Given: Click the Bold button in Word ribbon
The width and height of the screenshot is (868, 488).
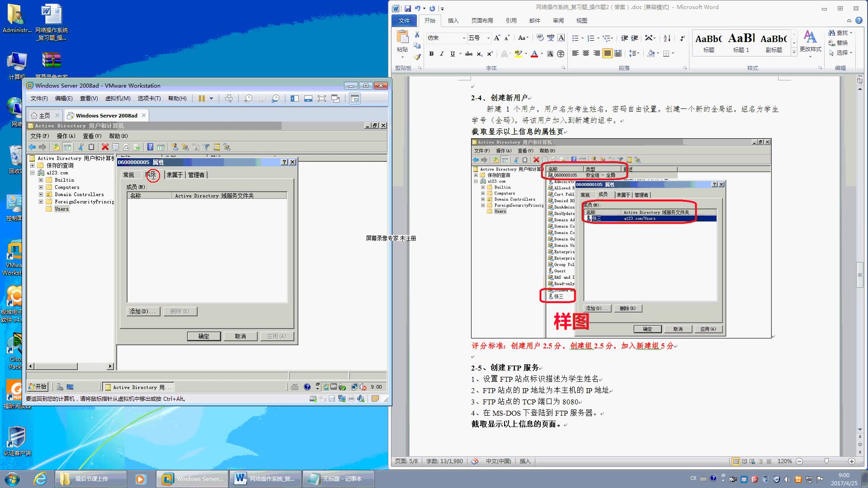Looking at the screenshot, I should [x=431, y=54].
